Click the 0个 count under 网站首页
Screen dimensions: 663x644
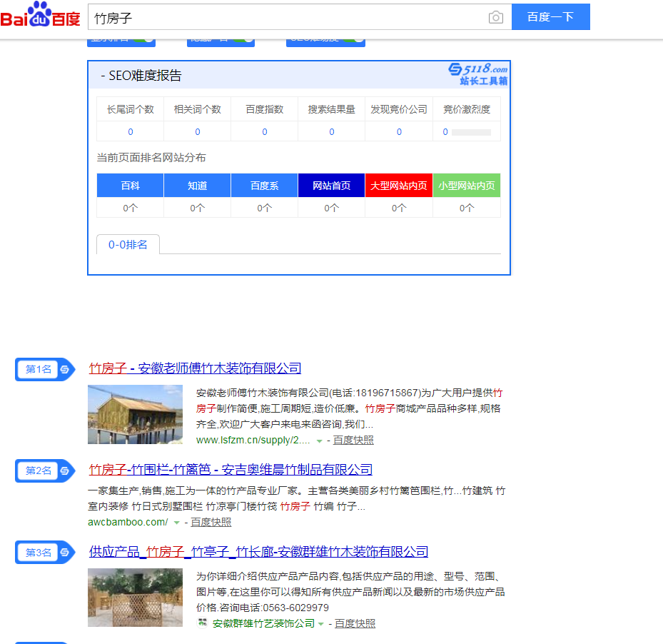click(331, 208)
